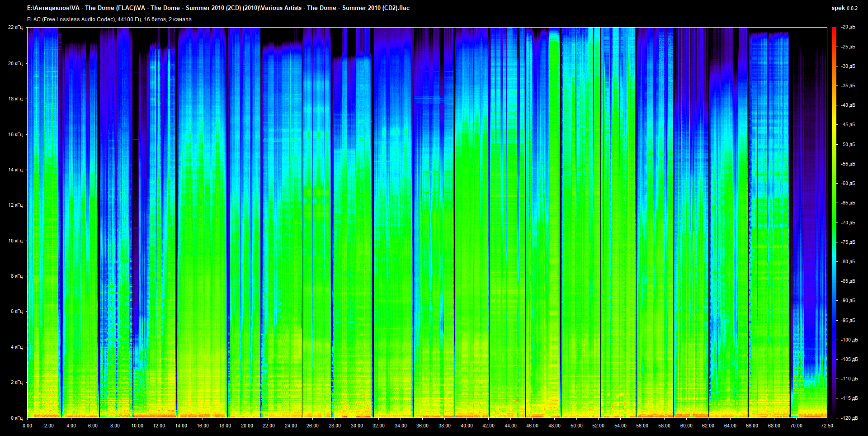The image size is (868, 436).
Task: Click the -120 дБ scale label
Action: [x=848, y=418]
